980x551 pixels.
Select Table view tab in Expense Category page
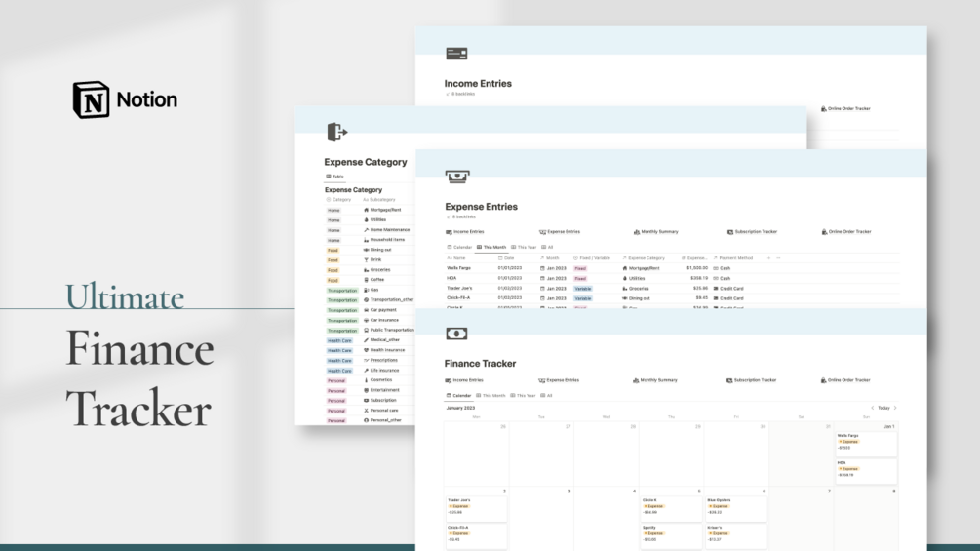pyautogui.click(x=335, y=177)
